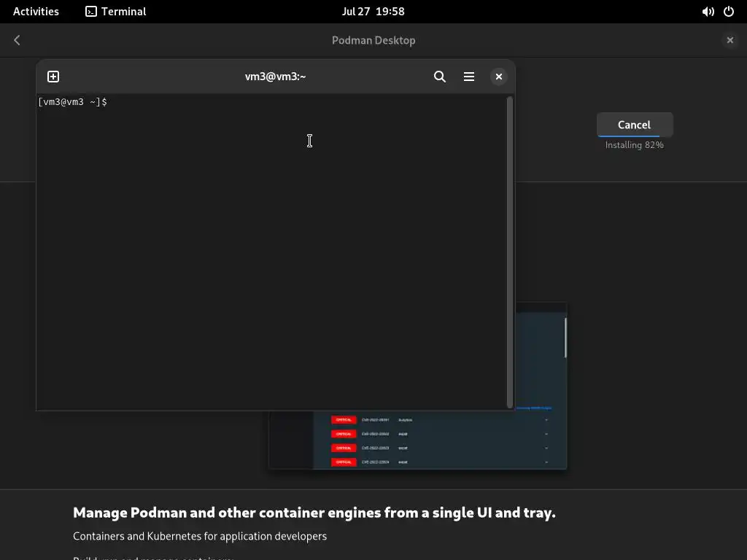Open the Terminal app menu in the top bar
Image resolution: width=747 pixels, height=560 pixels.
[116, 12]
